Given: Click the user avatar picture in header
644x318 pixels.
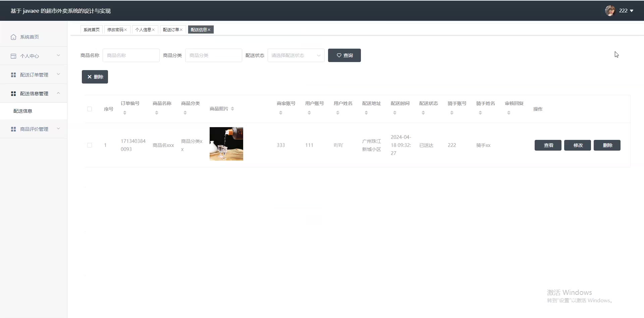Looking at the screenshot, I should pyautogui.click(x=610, y=11).
